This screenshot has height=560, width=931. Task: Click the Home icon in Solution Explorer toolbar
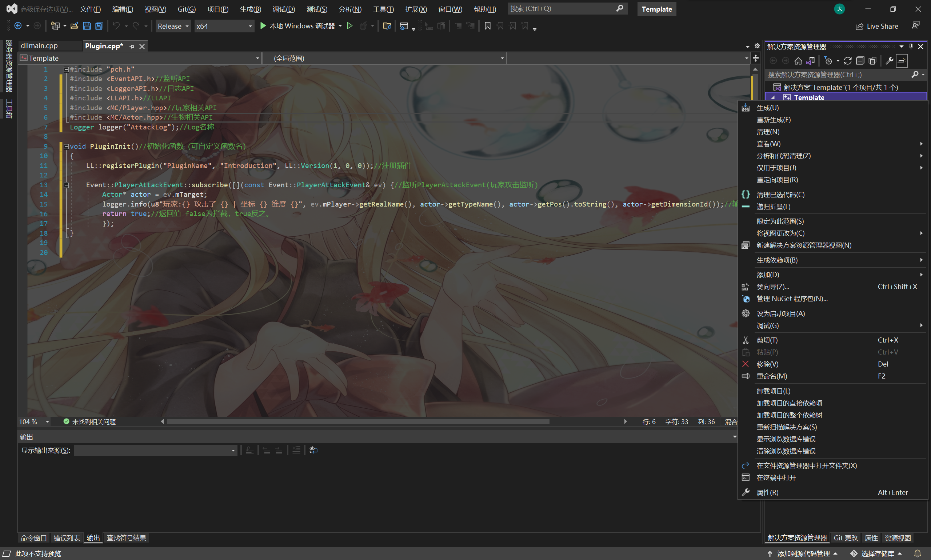798,61
